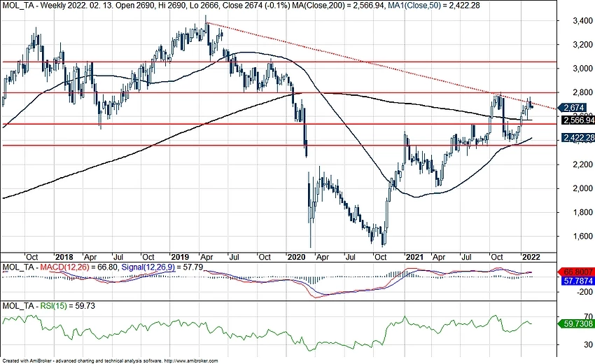Click the green 59.7308 RSI value tag
595x364 pixels.
pos(577,324)
